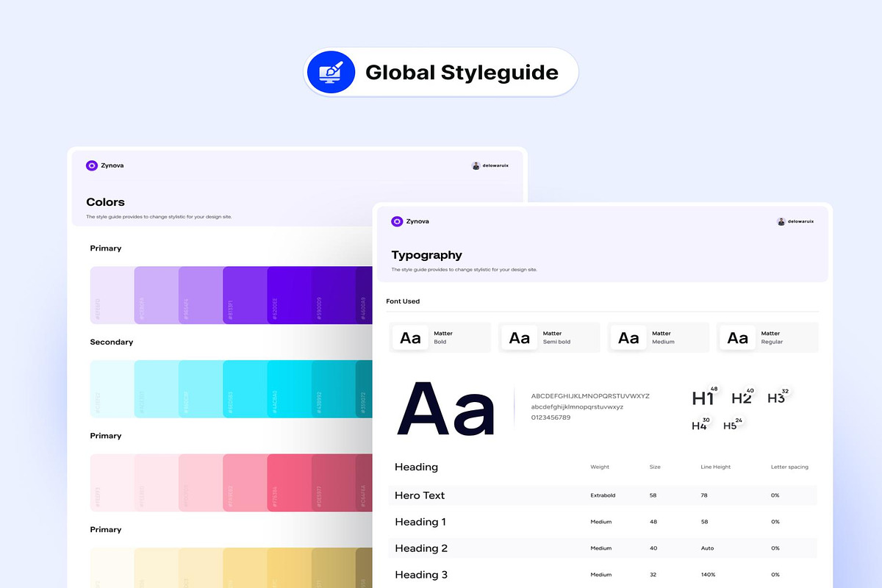882x588 pixels.
Task: Select the dark teal swatch in Secondary row
Action: point(365,389)
